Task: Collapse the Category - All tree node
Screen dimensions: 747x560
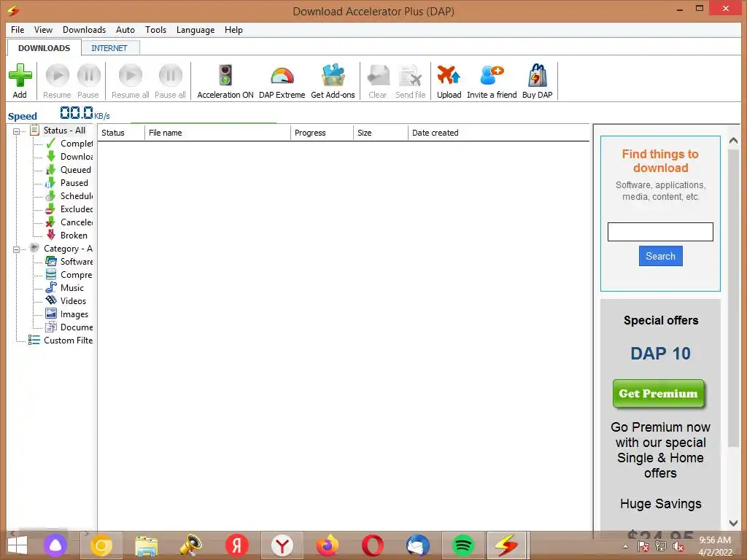Action: [x=16, y=249]
